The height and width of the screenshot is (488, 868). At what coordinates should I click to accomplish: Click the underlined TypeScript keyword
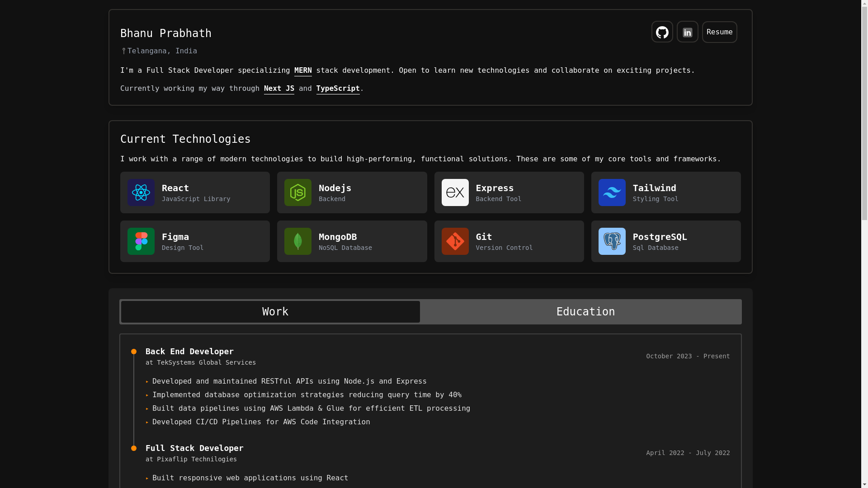tap(338, 89)
